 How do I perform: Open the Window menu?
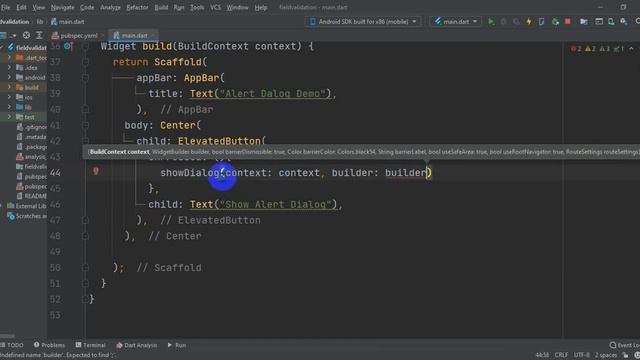237,7
